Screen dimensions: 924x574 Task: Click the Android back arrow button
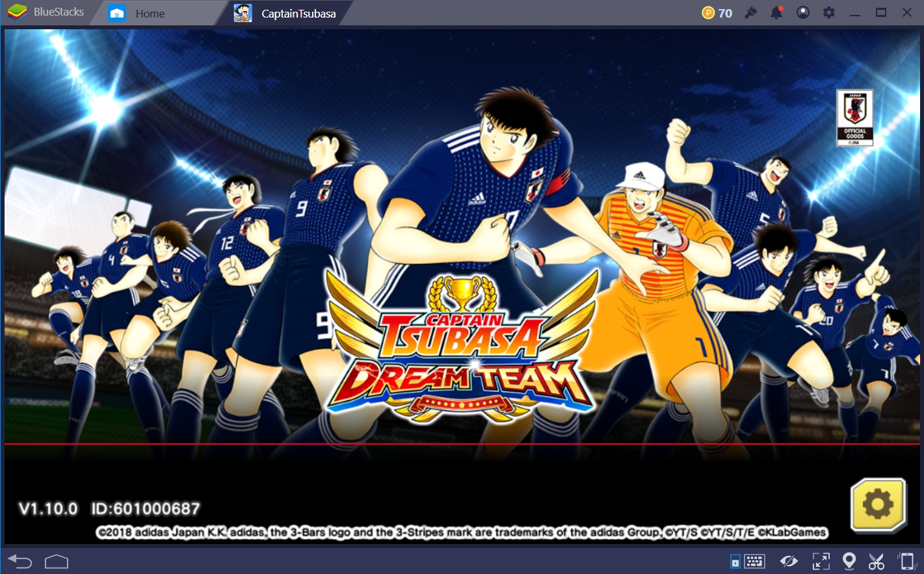point(20,561)
